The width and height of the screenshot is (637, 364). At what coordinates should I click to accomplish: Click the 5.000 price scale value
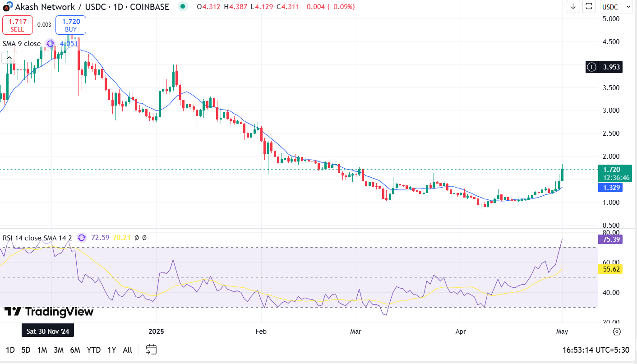tap(611, 19)
